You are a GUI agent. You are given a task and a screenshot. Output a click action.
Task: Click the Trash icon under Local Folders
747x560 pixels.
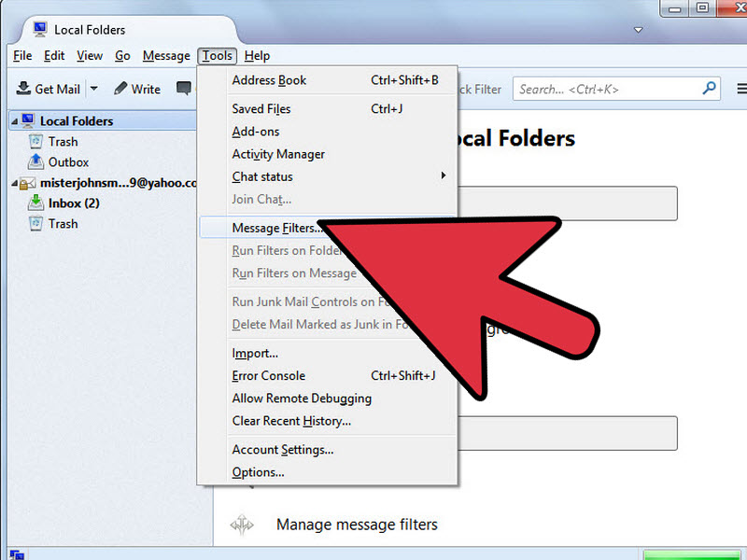(35, 142)
